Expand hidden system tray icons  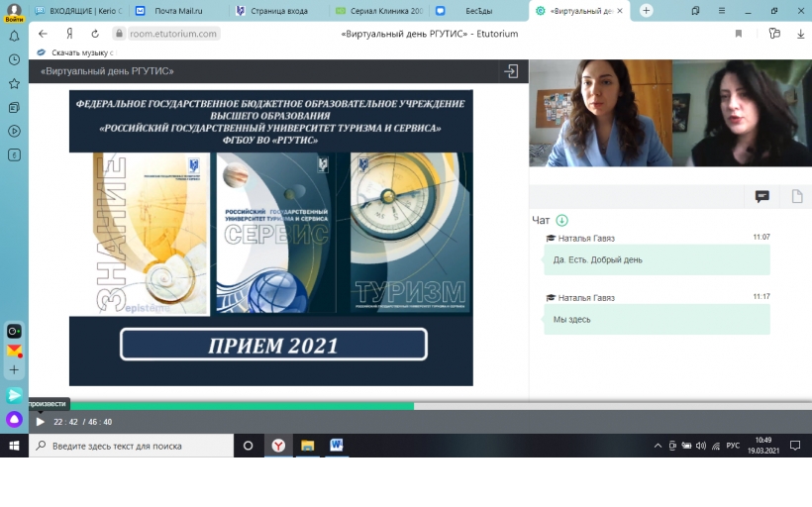click(658, 446)
